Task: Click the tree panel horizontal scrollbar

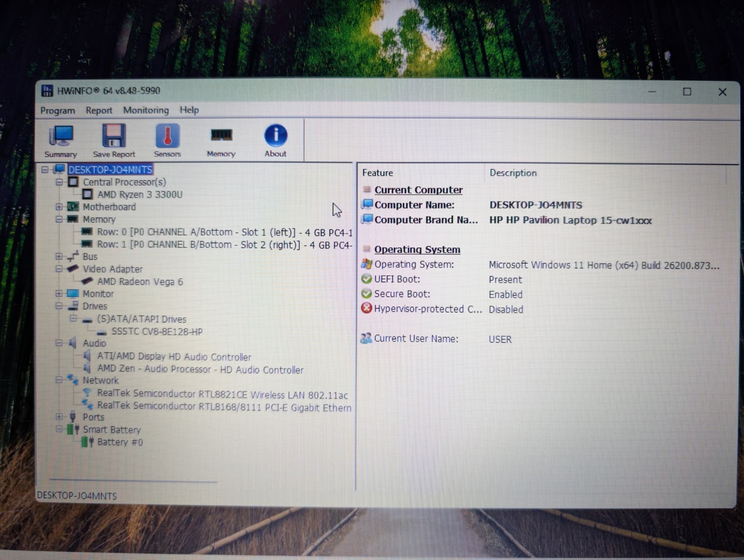Action: coord(133,481)
